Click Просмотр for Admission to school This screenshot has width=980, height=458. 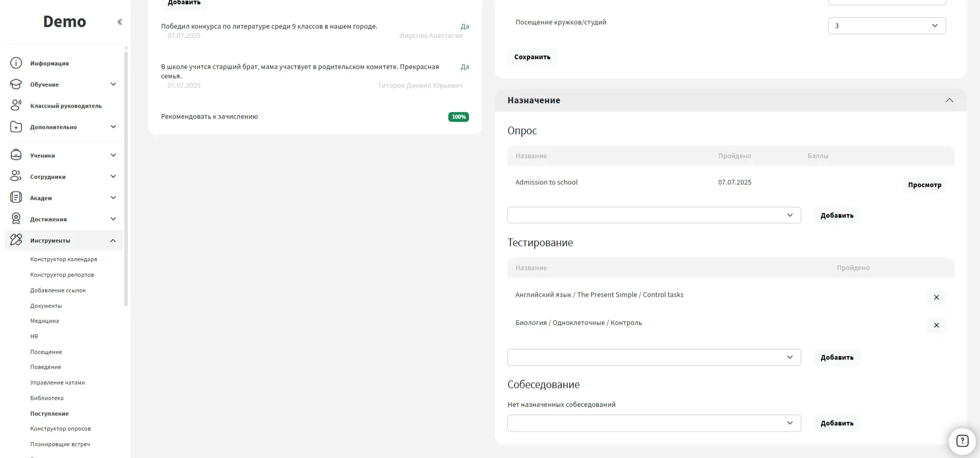[x=925, y=185]
